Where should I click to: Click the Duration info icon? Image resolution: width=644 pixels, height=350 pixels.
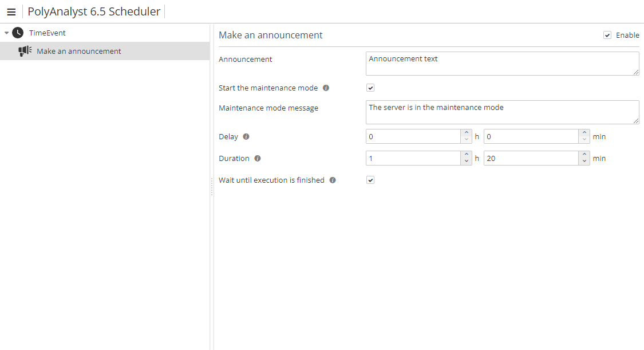[x=258, y=159]
